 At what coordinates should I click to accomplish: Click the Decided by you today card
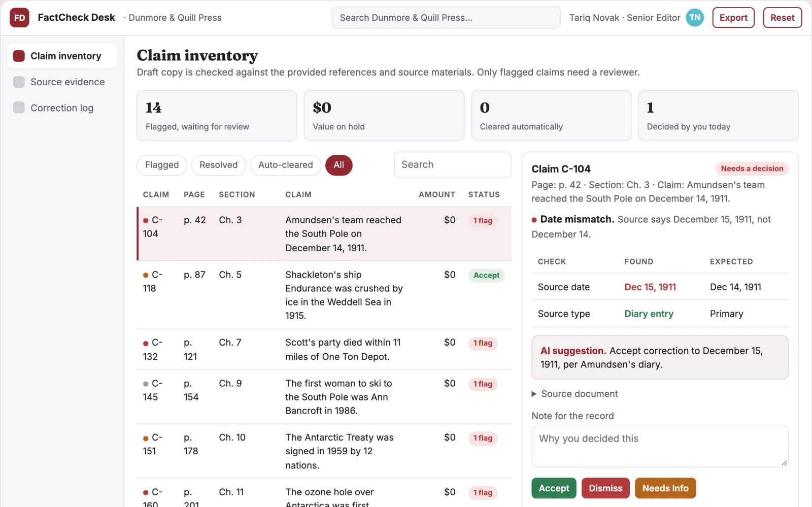[718, 116]
